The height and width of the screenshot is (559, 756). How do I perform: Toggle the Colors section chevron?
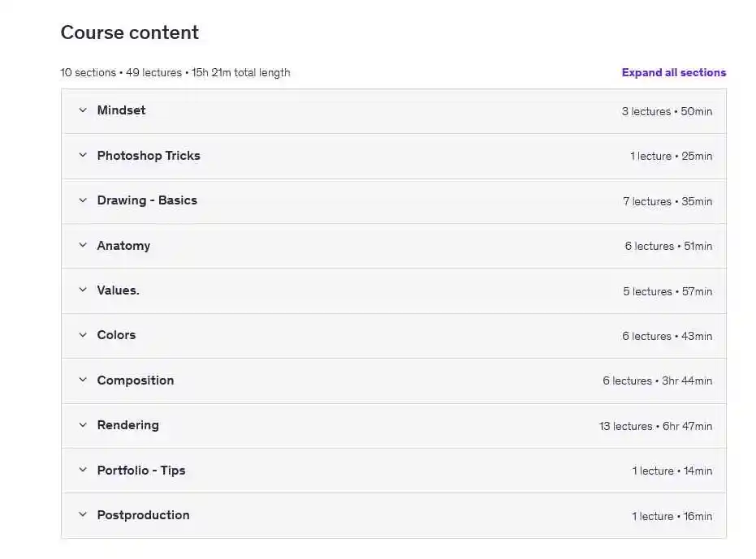(83, 335)
